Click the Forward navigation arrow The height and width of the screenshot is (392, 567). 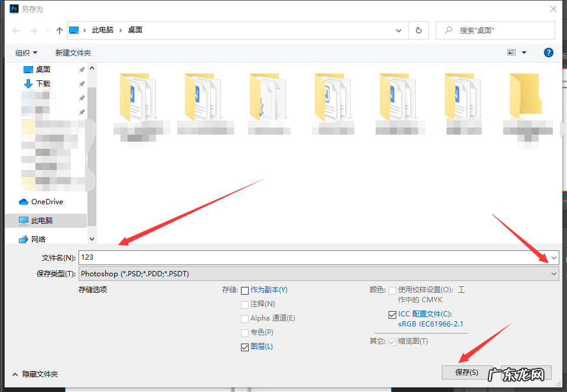[33, 31]
